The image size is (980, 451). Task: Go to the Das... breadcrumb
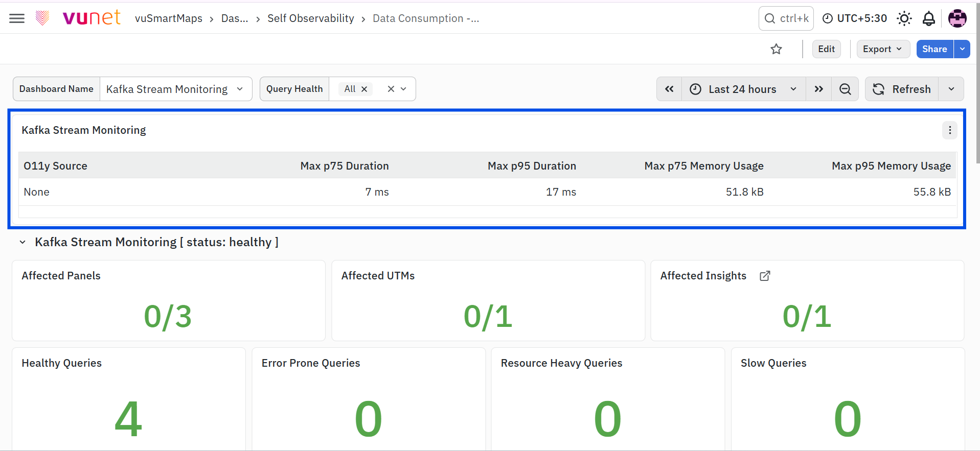[235, 18]
